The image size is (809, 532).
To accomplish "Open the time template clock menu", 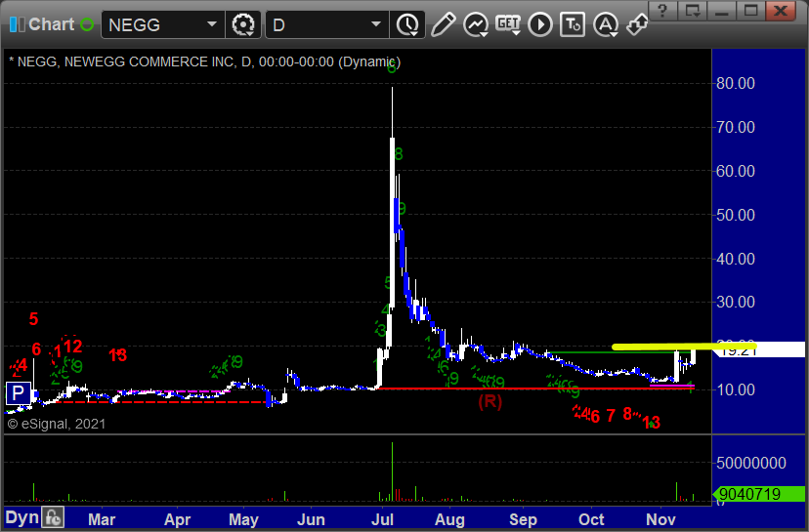I will [x=407, y=24].
